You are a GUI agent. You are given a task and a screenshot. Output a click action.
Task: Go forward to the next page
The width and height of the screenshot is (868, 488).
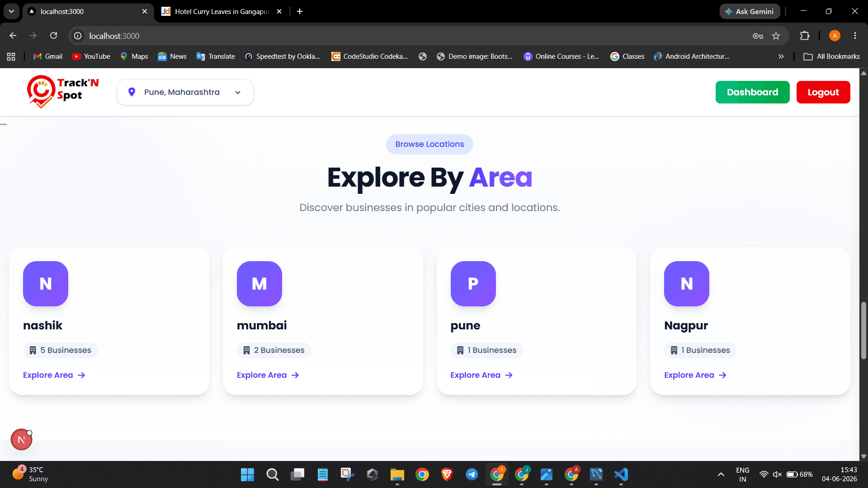point(33,36)
